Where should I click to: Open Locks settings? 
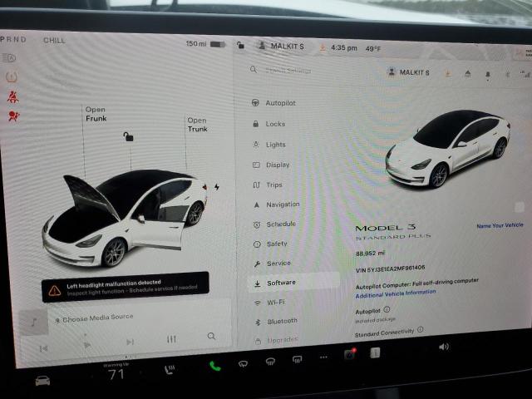point(269,124)
